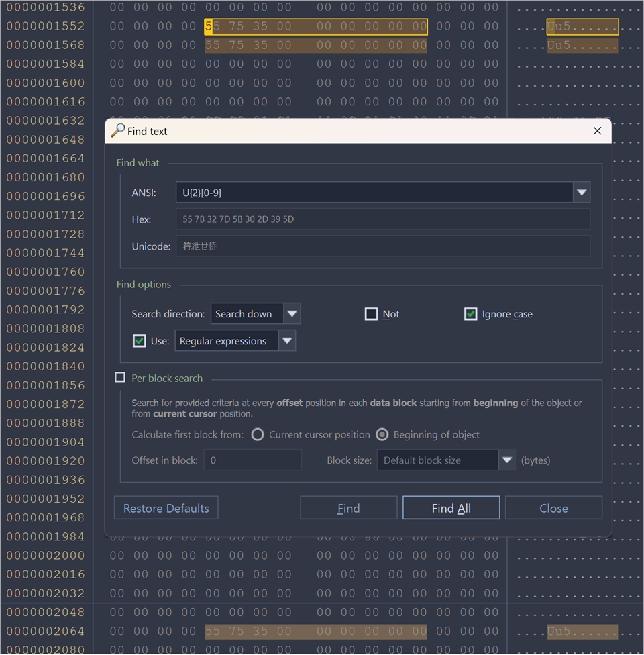Click the Close button in dialog
The image size is (644, 655).
[553, 508]
